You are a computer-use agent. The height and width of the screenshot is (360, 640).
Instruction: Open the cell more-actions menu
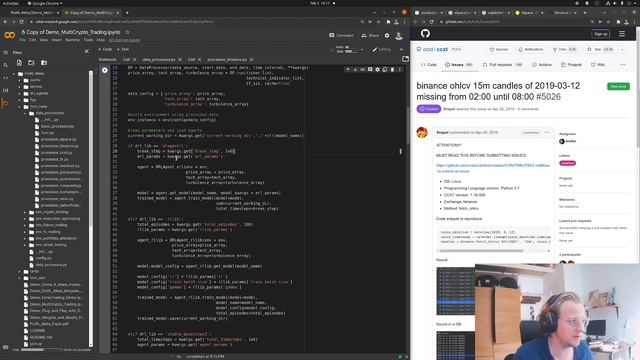[399, 70]
